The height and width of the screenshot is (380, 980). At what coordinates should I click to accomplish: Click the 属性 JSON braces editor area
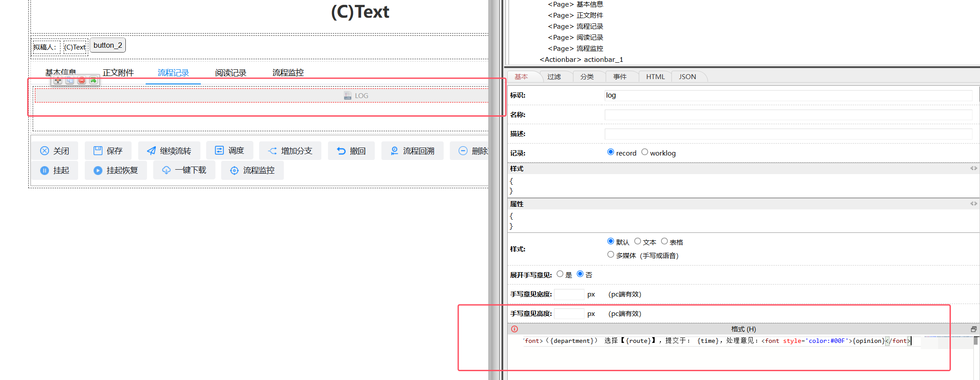pos(743,221)
